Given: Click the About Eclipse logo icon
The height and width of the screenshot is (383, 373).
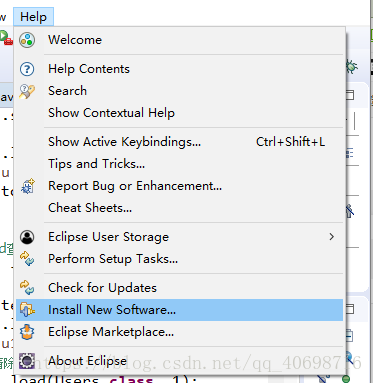Looking at the screenshot, I should pos(27,361).
